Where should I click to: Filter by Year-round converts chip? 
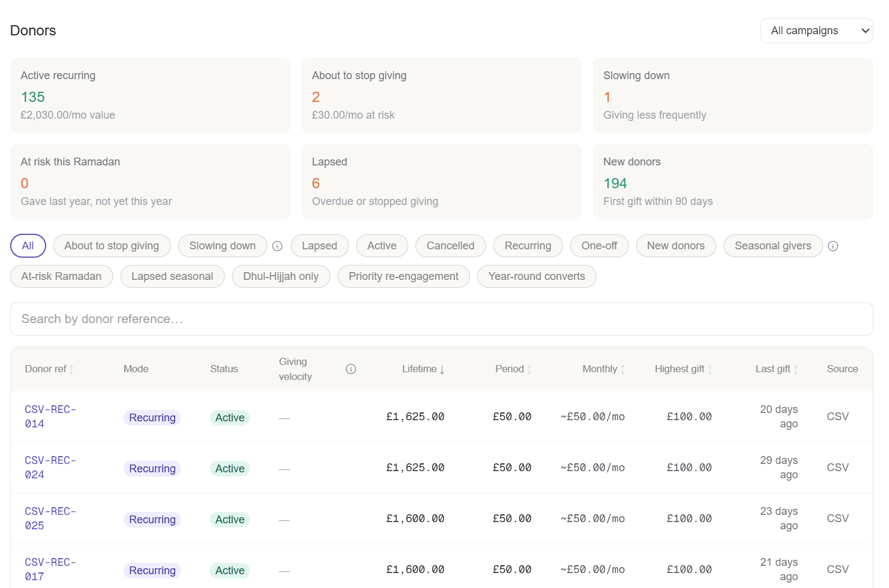pyautogui.click(x=537, y=276)
